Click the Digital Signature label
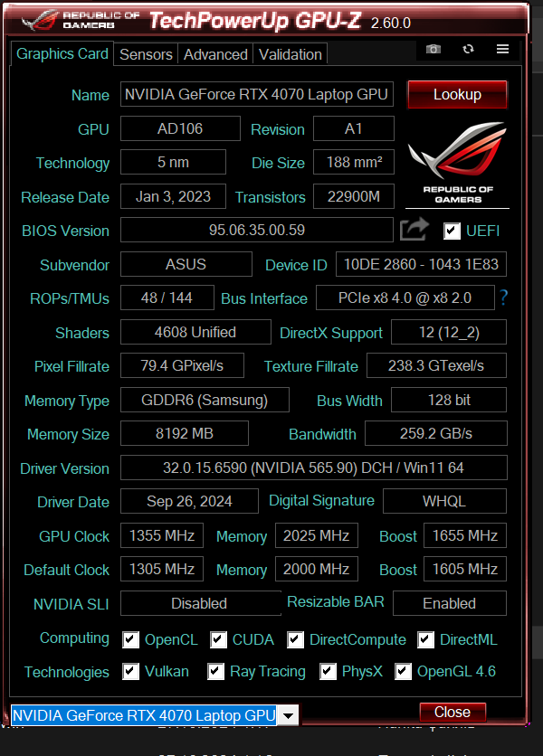The height and width of the screenshot is (756, 543). point(321,501)
